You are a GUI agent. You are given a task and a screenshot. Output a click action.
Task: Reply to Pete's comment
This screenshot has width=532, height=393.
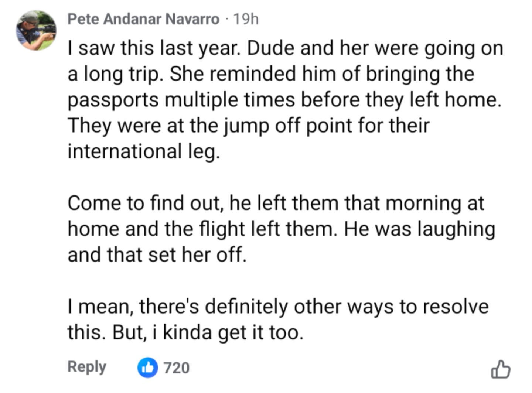coord(86,367)
